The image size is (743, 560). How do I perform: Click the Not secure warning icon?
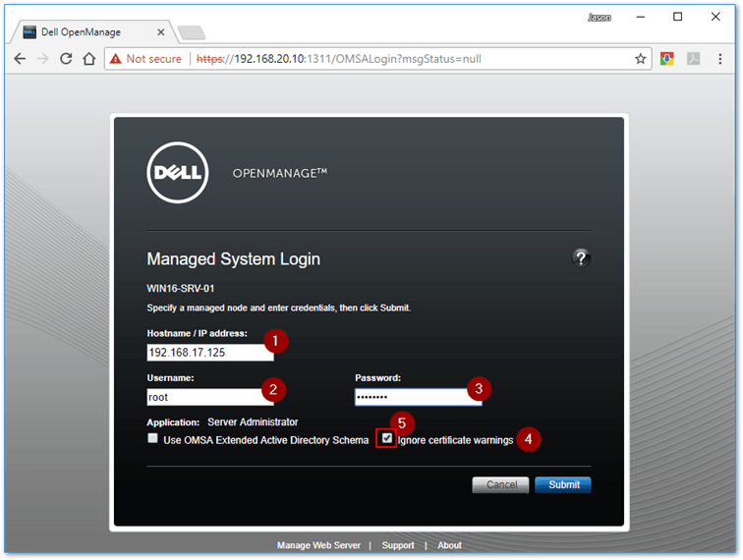click(115, 59)
